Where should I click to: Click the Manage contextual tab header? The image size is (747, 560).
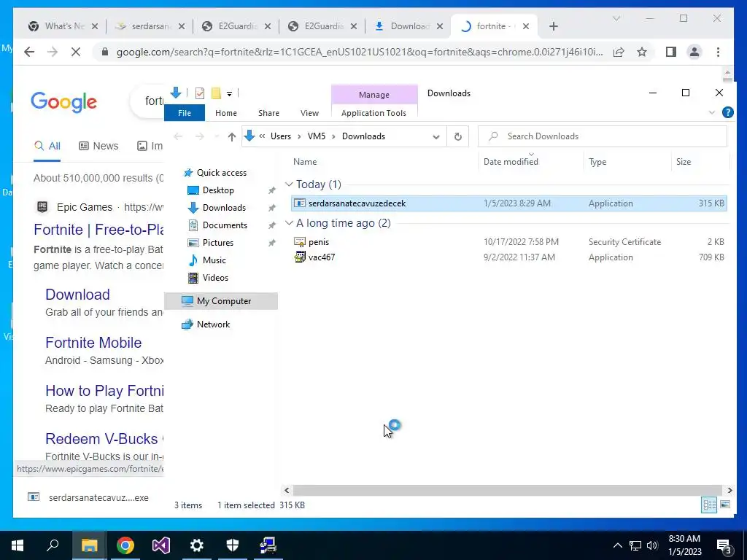coord(374,95)
